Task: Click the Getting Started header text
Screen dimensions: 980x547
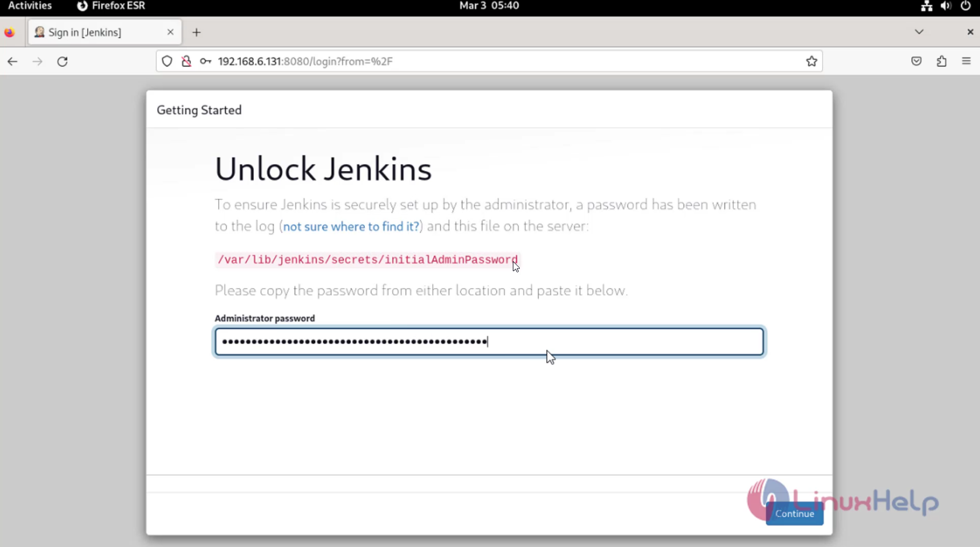Action: click(199, 110)
